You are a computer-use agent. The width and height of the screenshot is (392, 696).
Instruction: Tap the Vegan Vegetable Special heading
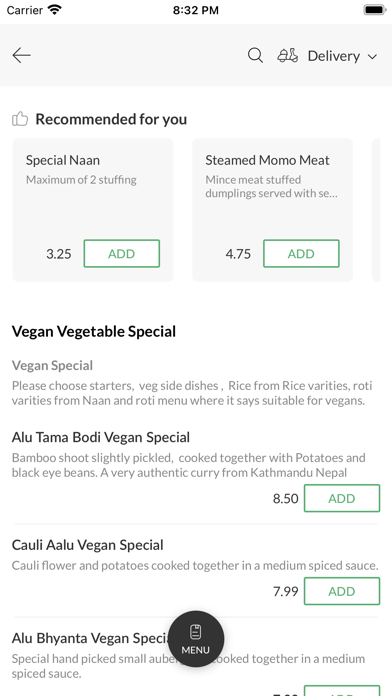(x=94, y=332)
